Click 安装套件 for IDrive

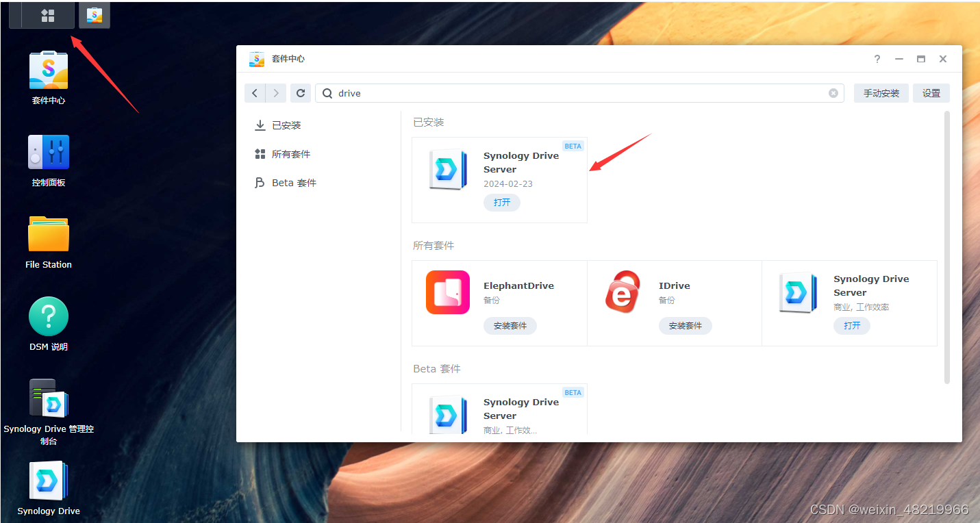coord(686,326)
